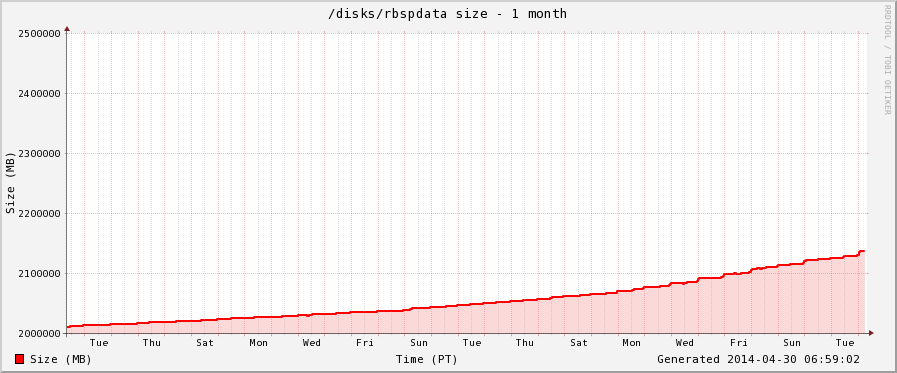Click the arrowhead at end of x-axis

click(x=871, y=333)
